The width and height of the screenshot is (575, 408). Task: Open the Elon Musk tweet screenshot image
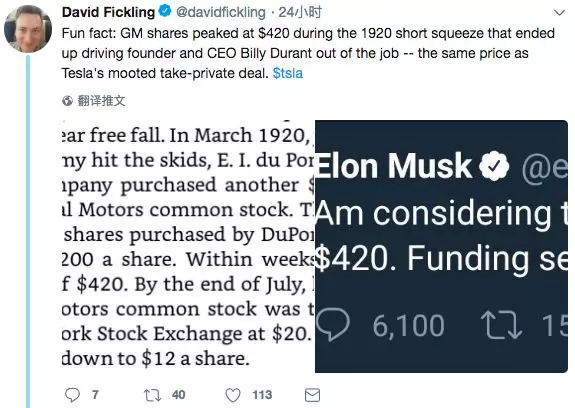(x=441, y=246)
